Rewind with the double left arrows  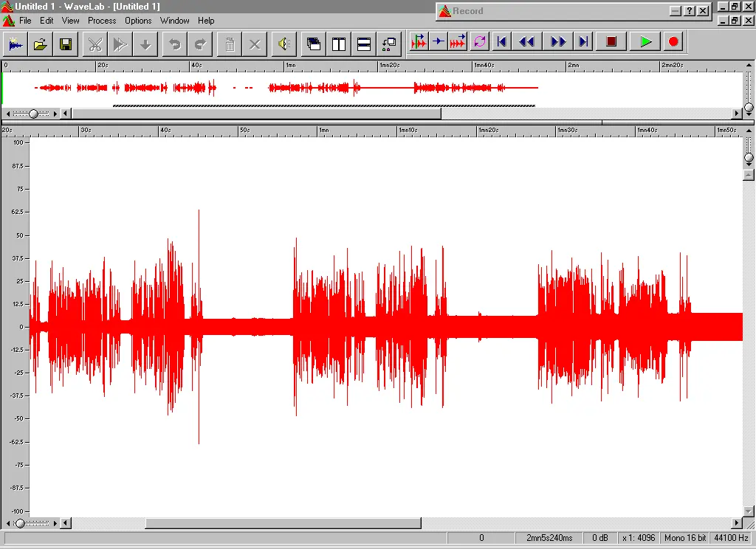(526, 42)
